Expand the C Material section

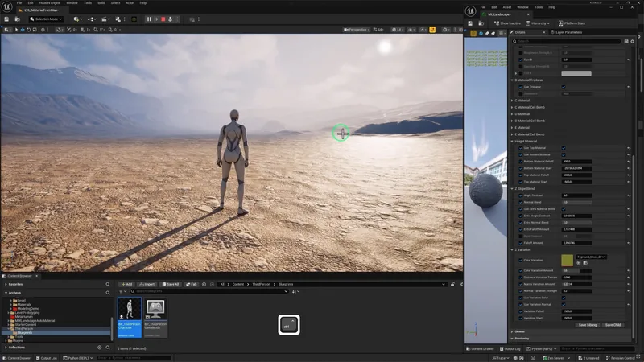click(512, 101)
